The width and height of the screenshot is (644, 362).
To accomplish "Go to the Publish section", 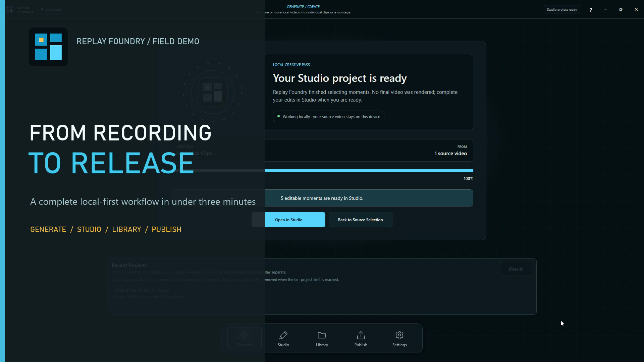I will click(361, 339).
